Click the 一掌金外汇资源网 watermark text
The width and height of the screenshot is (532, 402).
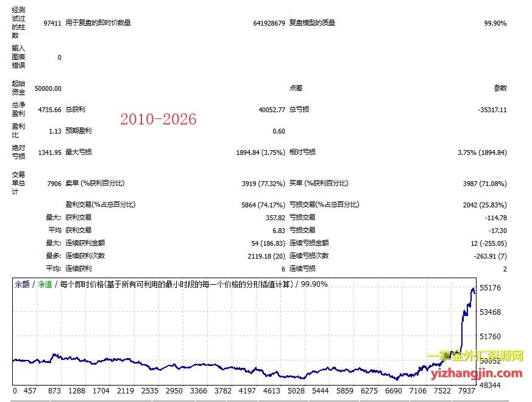pos(475,356)
